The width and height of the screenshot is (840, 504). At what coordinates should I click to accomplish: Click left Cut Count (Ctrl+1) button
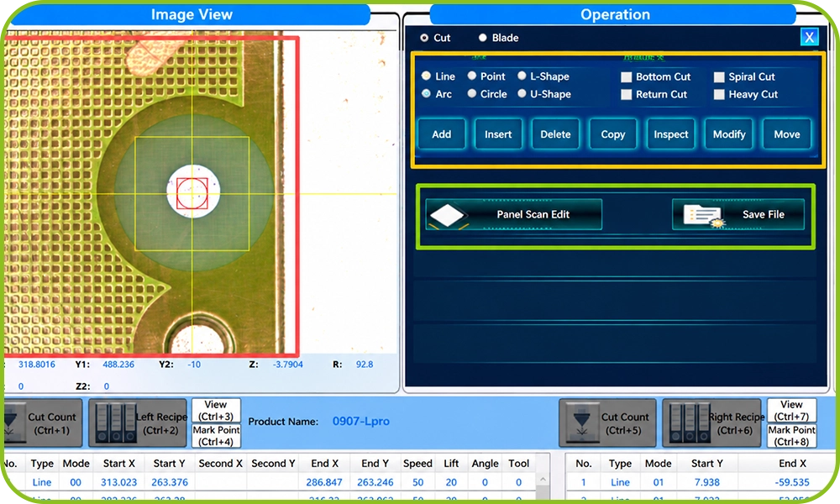43,423
